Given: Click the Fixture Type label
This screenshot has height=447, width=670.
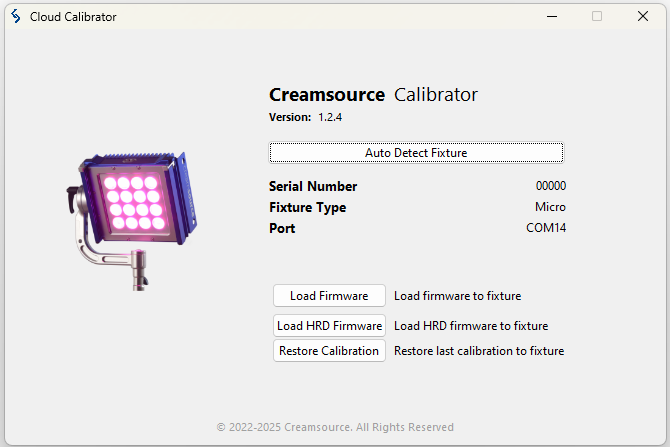Looking at the screenshot, I should click(308, 208).
